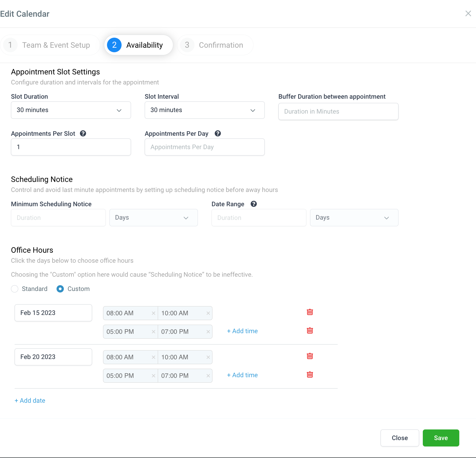Open the Feb 15 2023 date picker
Screen dimensions: 476x458
click(53, 313)
